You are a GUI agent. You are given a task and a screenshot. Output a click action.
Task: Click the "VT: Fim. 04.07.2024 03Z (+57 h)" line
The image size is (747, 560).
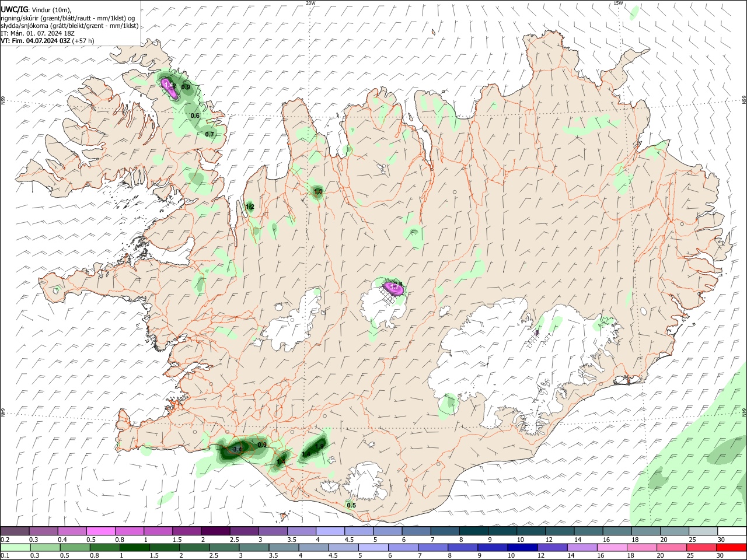pos(48,41)
